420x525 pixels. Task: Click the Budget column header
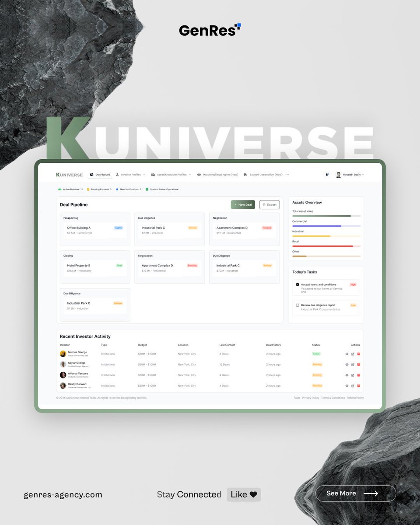pyautogui.click(x=142, y=345)
